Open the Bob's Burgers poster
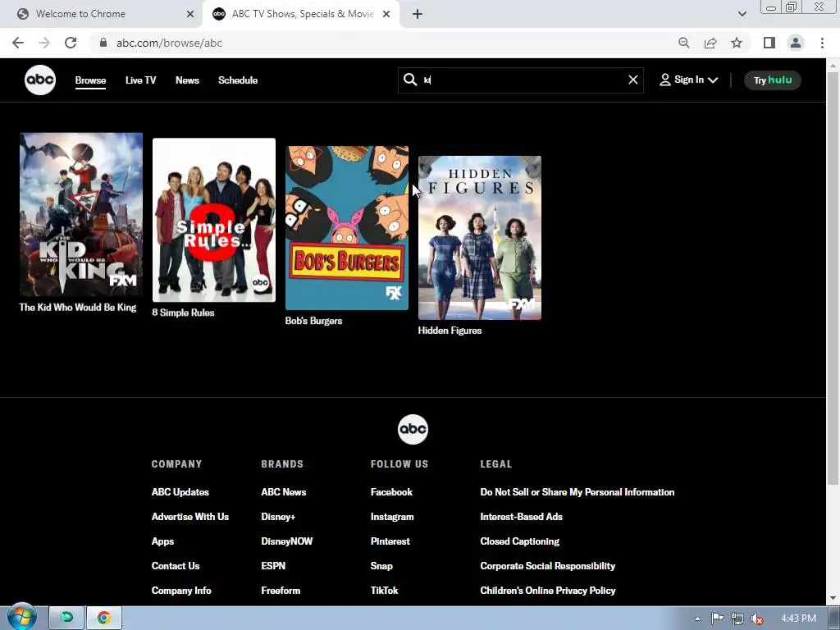Viewport: 840px width, 630px height. pyautogui.click(x=347, y=228)
